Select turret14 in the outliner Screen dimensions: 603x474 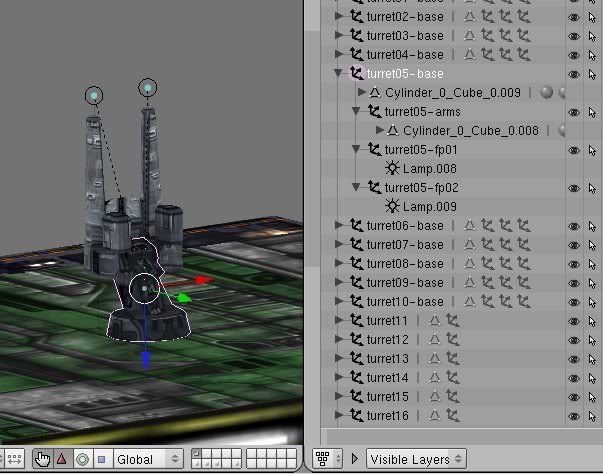tap(387, 378)
